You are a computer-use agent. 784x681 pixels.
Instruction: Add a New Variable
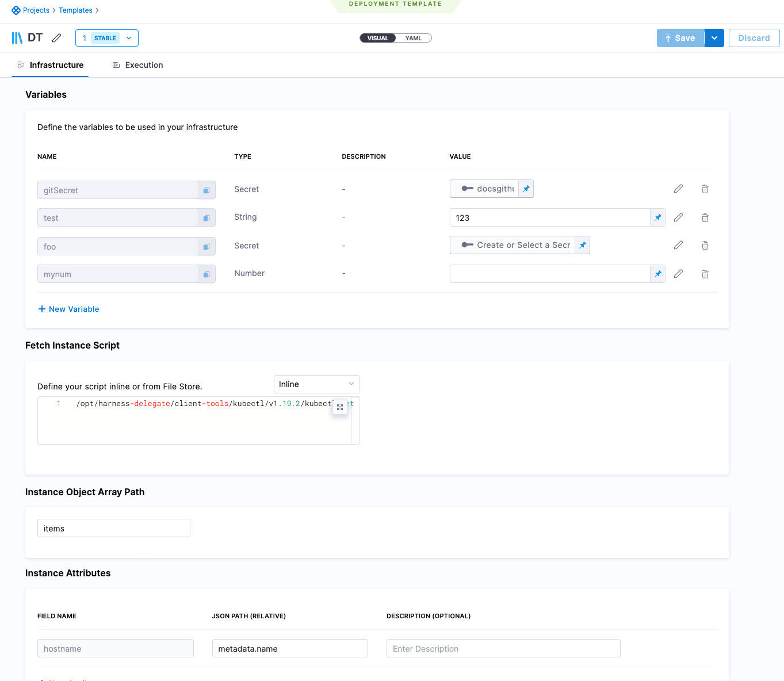click(x=68, y=309)
